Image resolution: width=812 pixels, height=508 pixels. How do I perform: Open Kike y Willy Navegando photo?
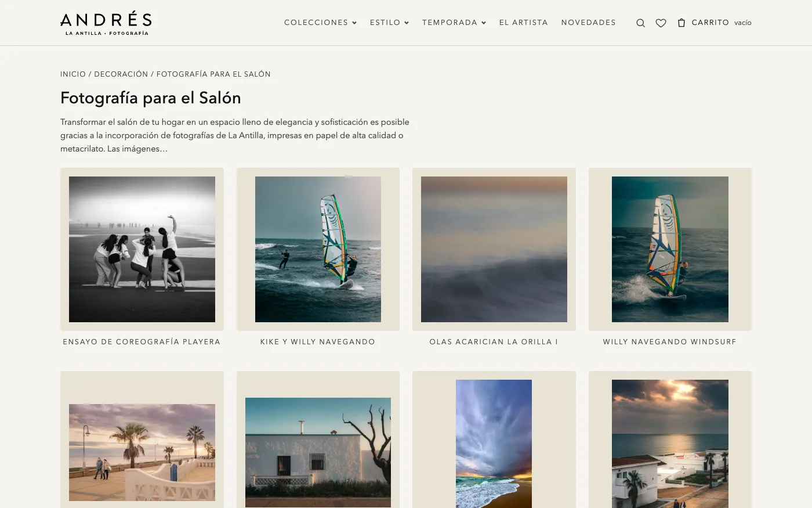point(318,249)
